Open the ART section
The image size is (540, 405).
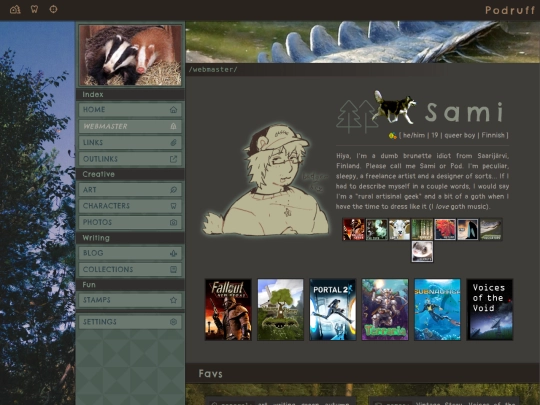coord(130,189)
